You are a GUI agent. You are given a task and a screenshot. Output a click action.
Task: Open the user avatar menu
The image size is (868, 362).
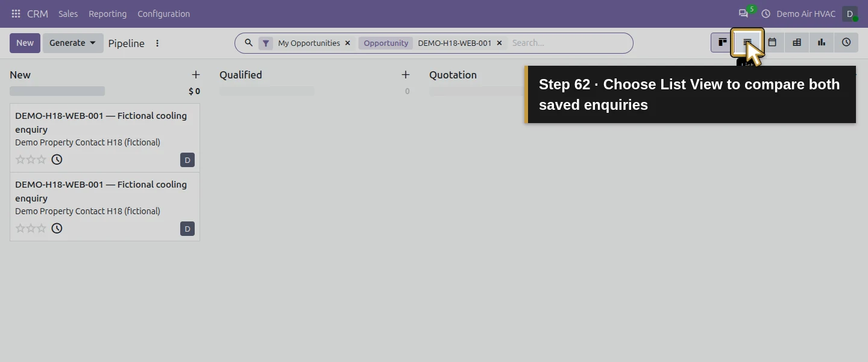coord(849,13)
